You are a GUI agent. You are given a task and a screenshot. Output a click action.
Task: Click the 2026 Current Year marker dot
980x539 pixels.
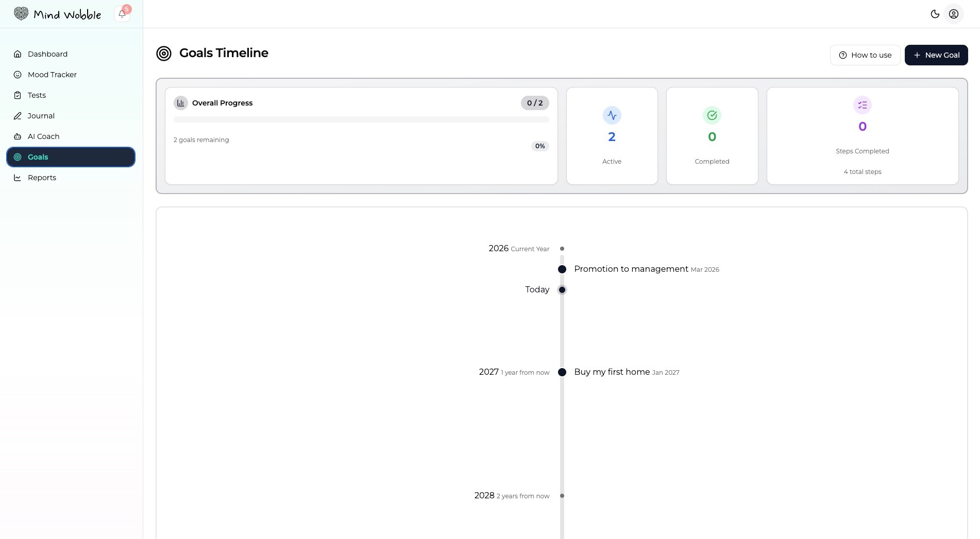[562, 249]
